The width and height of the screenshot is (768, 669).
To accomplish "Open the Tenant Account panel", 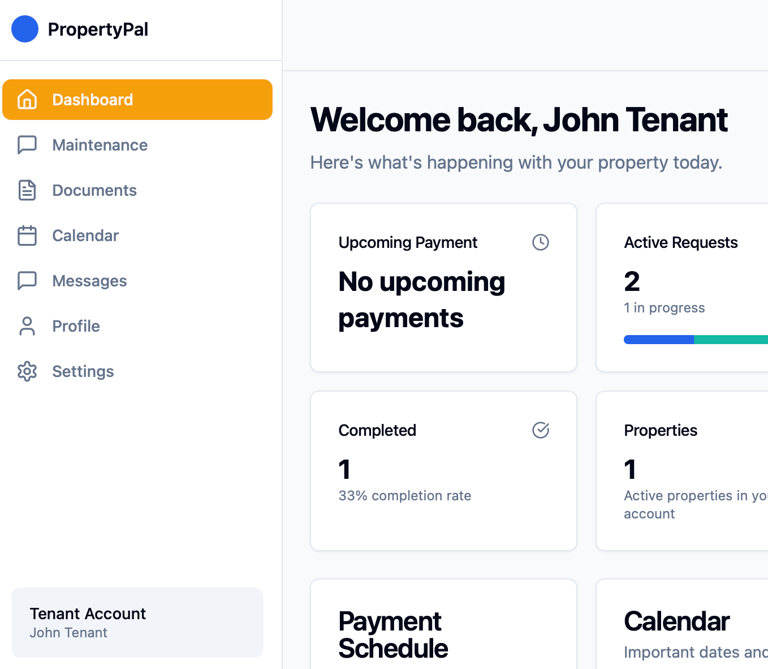I will tap(137, 622).
